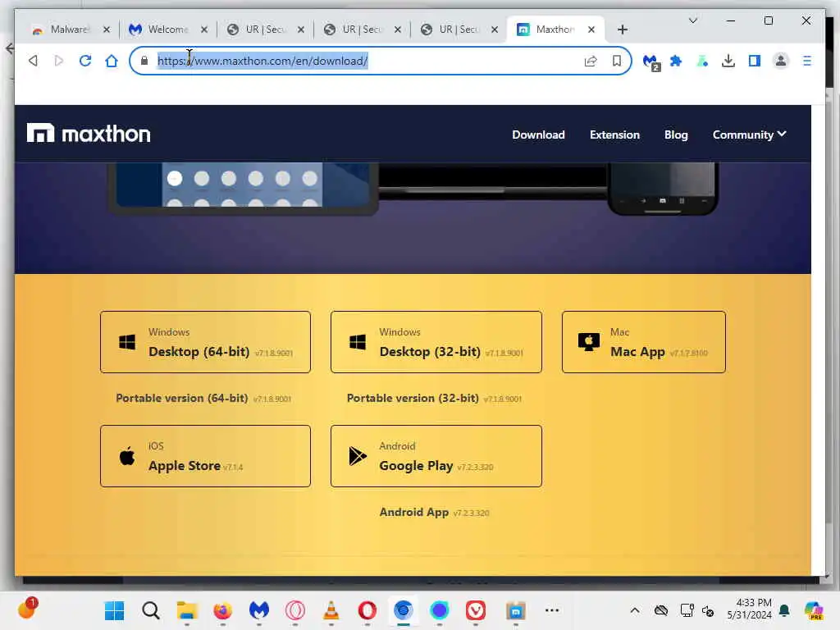Open the Download nav link

pyautogui.click(x=538, y=135)
